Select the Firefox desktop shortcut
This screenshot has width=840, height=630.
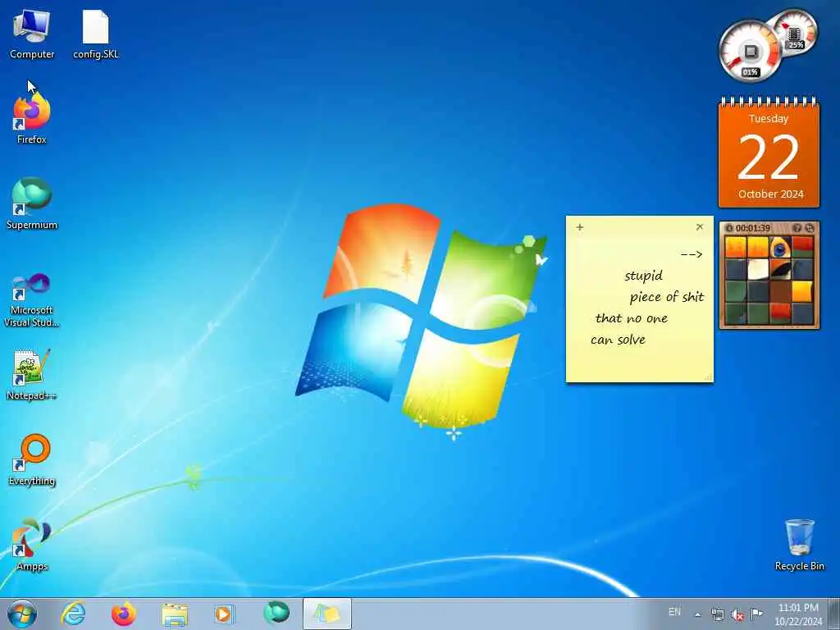[x=32, y=119]
